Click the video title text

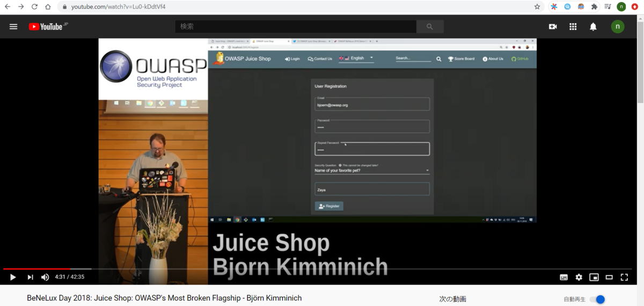tap(164, 298)
